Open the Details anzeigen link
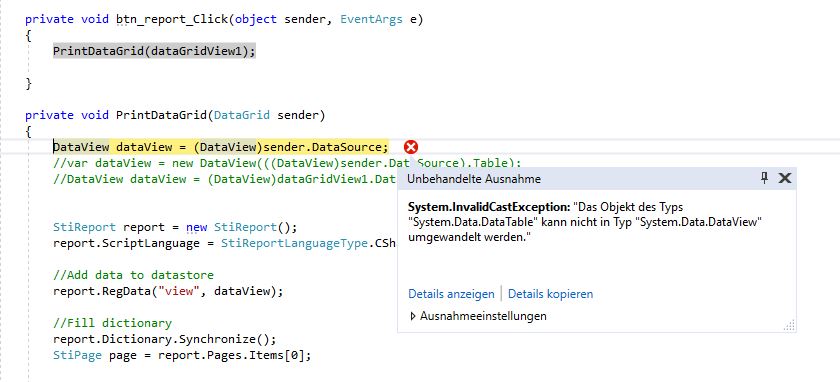The width and height of the screenshot is (840, 382). point(451,294)
